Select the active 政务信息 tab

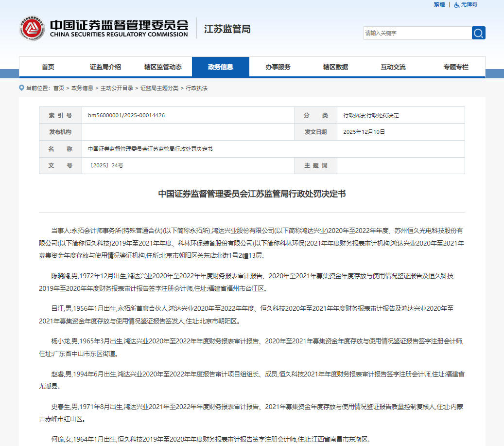220,67
